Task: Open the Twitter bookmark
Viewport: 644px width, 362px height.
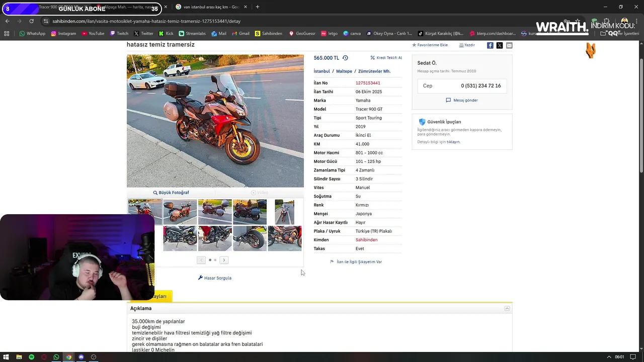Action: pos(143,34)
